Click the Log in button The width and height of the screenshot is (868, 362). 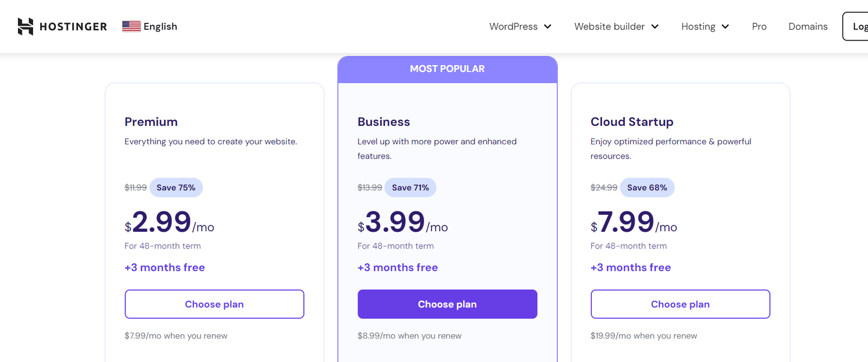(x=857, y=27)
